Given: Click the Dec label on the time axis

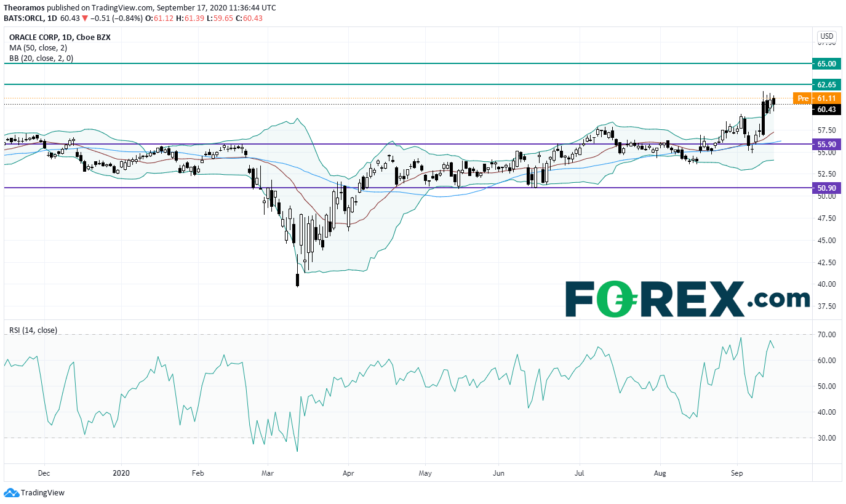Looking at the screenshot, I should (44, 473).
